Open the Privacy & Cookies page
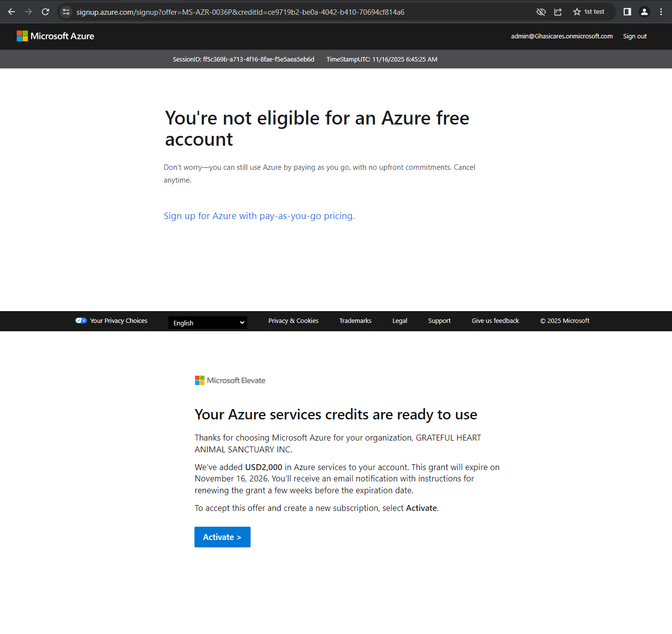 pos(293,320)
